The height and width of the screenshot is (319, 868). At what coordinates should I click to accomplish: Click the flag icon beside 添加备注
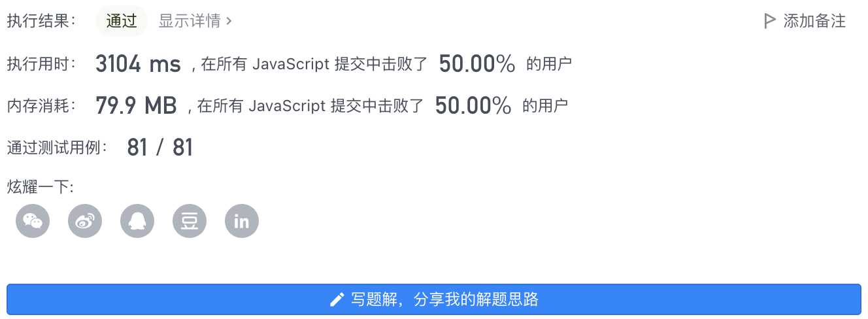pos(769,21)
